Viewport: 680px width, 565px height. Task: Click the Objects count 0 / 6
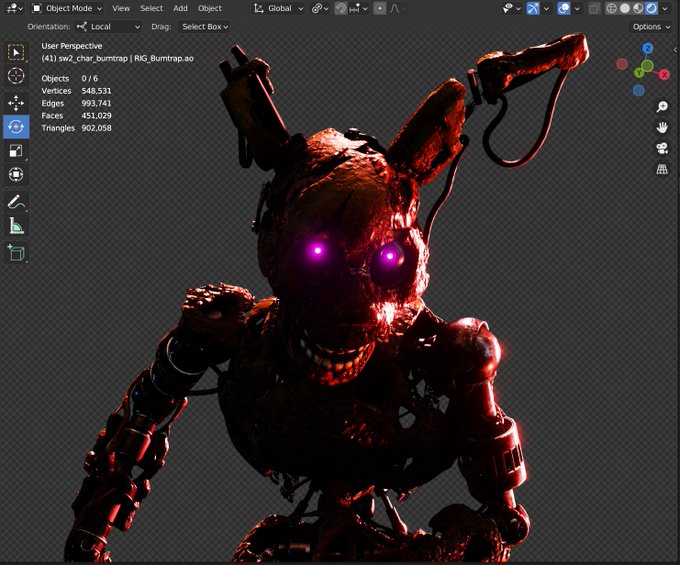[x=89, y=78]
